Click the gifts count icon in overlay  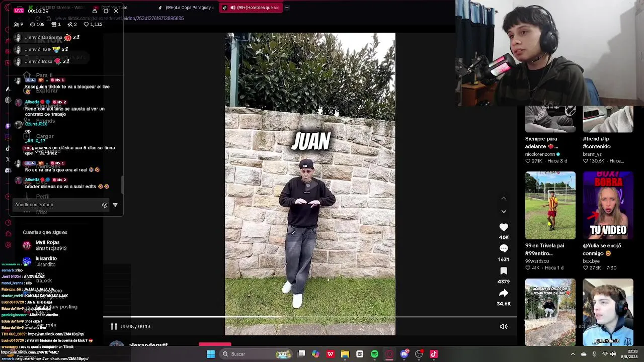(54, 24)
